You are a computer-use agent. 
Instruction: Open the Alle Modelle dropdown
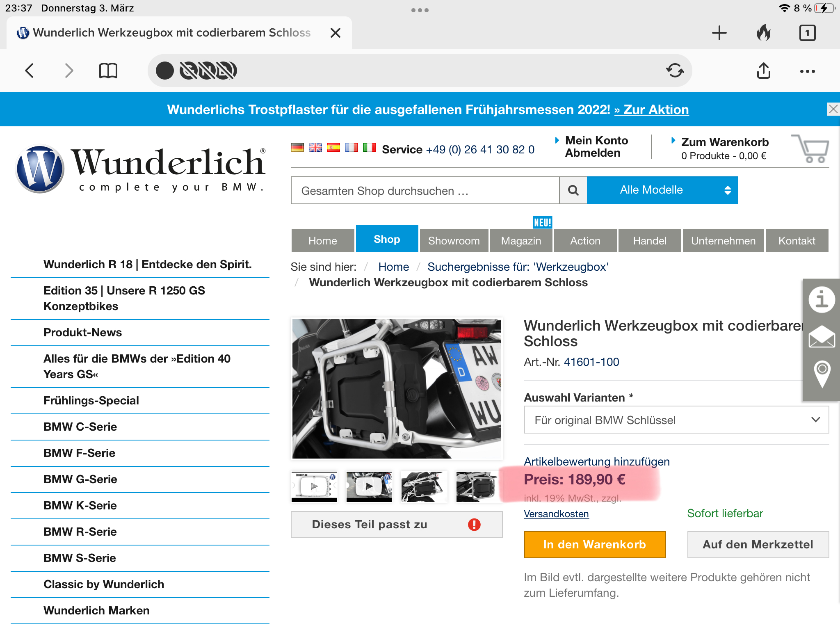[662, 190]
